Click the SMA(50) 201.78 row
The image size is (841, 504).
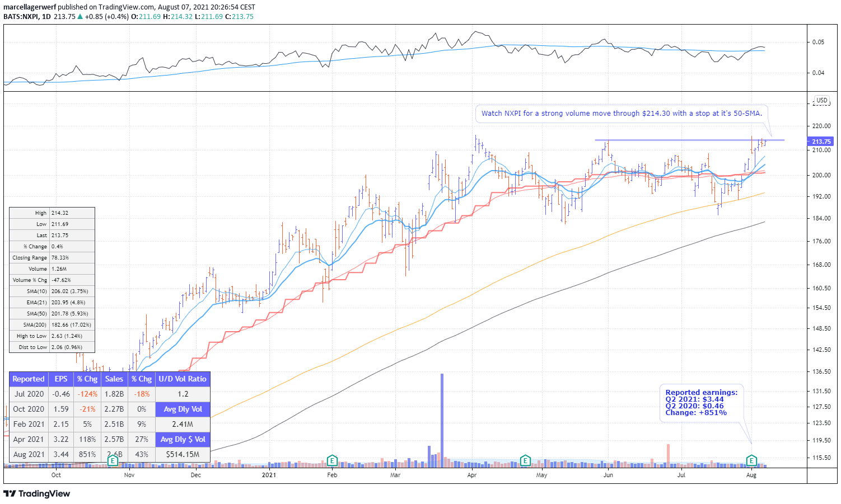52,314
